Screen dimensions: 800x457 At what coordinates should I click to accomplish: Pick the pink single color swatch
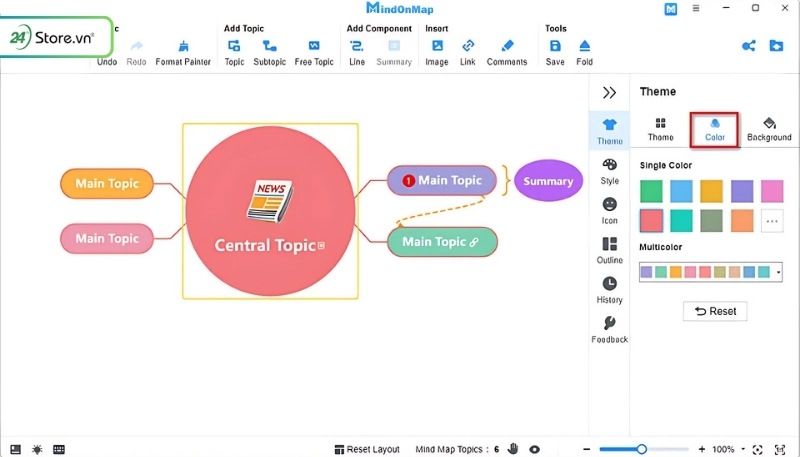pos(772,191)
